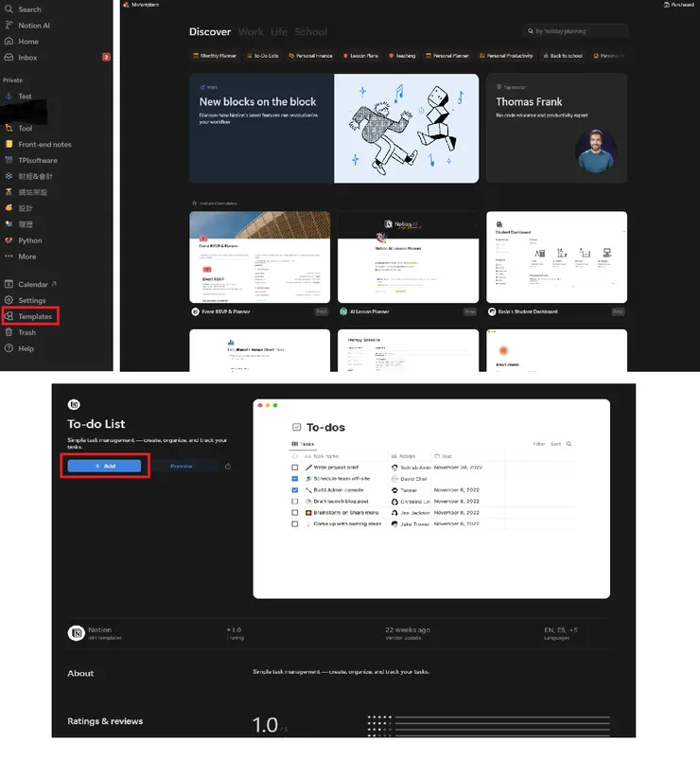This screenshot has height=760, width=700.
Task: Click the red badge on Inbox
Action: [x=106, y=57]
